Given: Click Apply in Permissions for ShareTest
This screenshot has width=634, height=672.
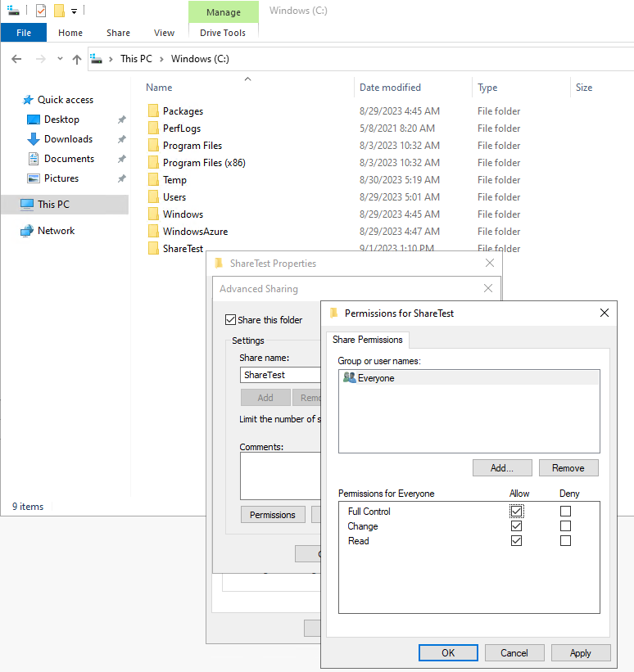Looking at the screenshot, I should click(x=581, y=652).
